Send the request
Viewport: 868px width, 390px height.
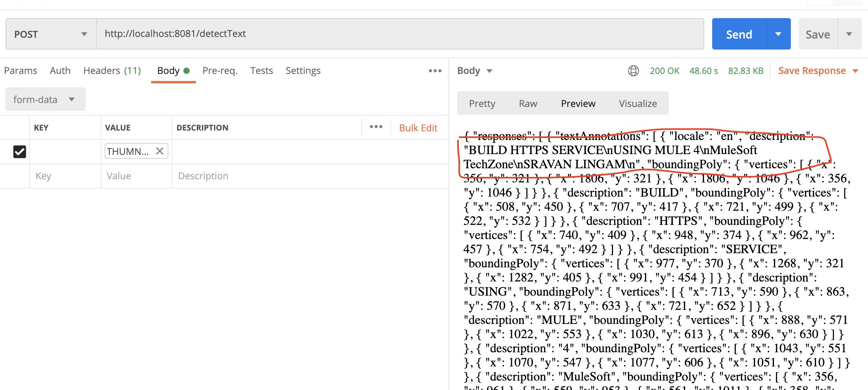[739, 34]
